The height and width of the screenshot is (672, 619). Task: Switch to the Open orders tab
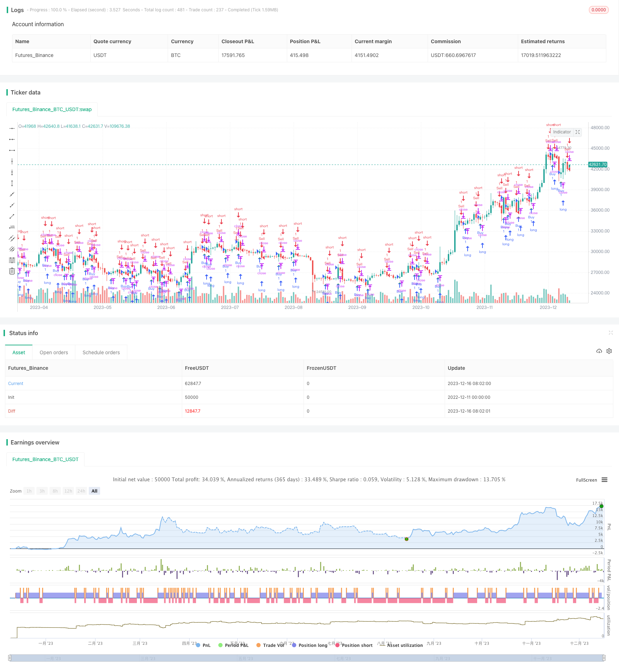(54, 352)
